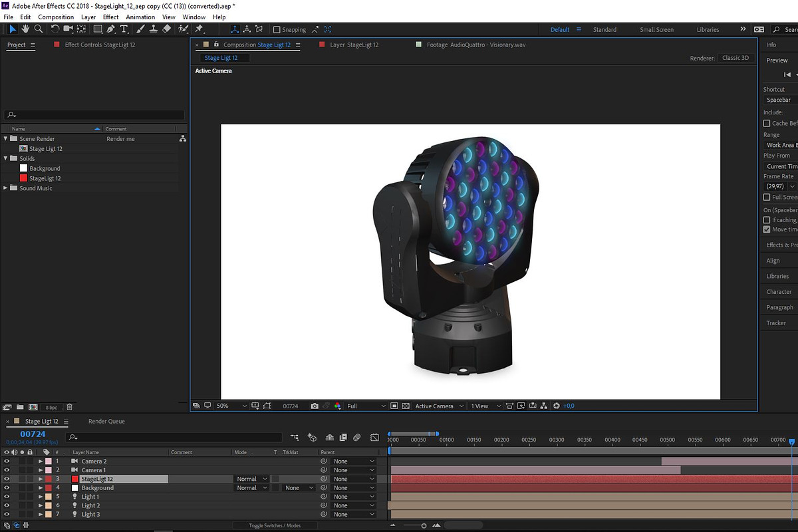Create a new folder in Project panel
This screenshot has height=532, width=798.
point(20,406)
